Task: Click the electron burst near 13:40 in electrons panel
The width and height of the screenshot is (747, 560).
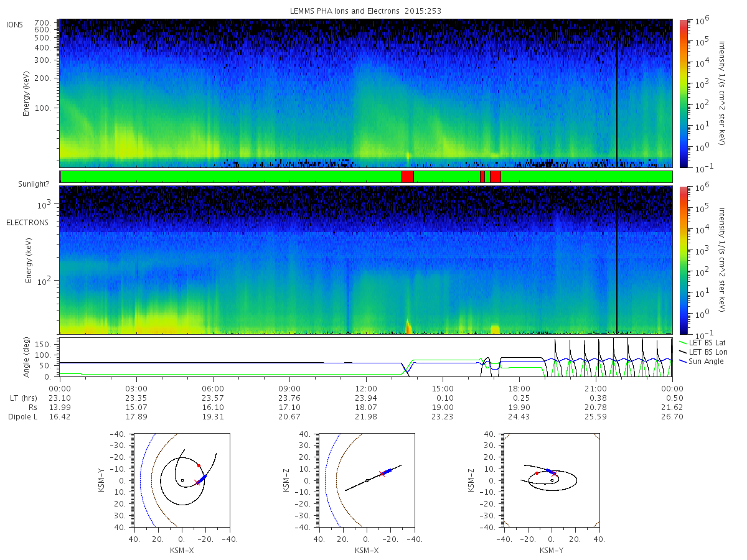Action: tap(408, 326)
